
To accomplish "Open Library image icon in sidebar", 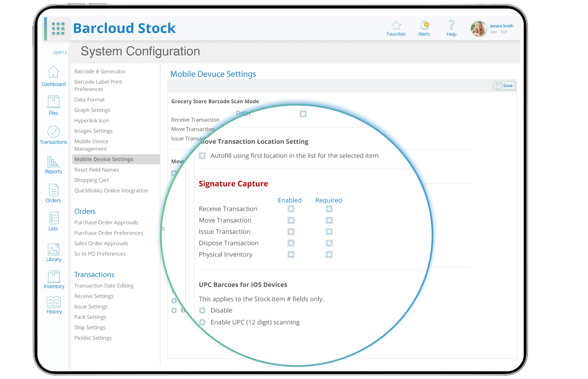I will point(53,249).
